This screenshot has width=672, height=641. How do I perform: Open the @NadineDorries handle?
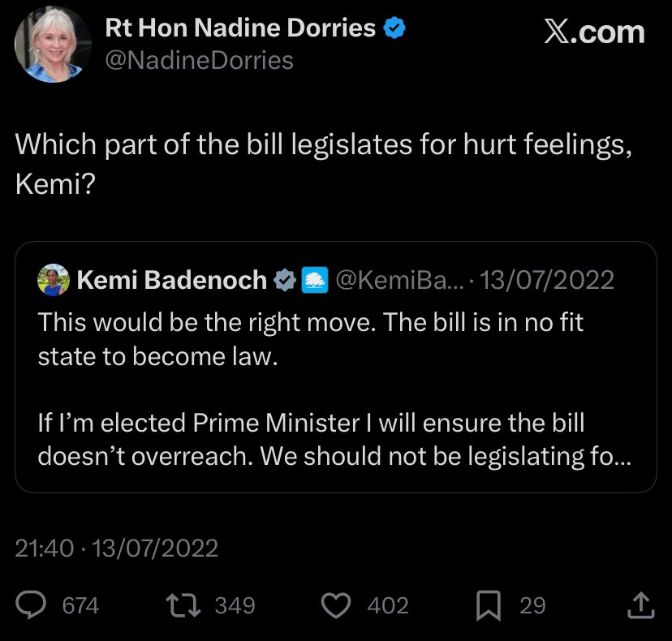[199, 60]
